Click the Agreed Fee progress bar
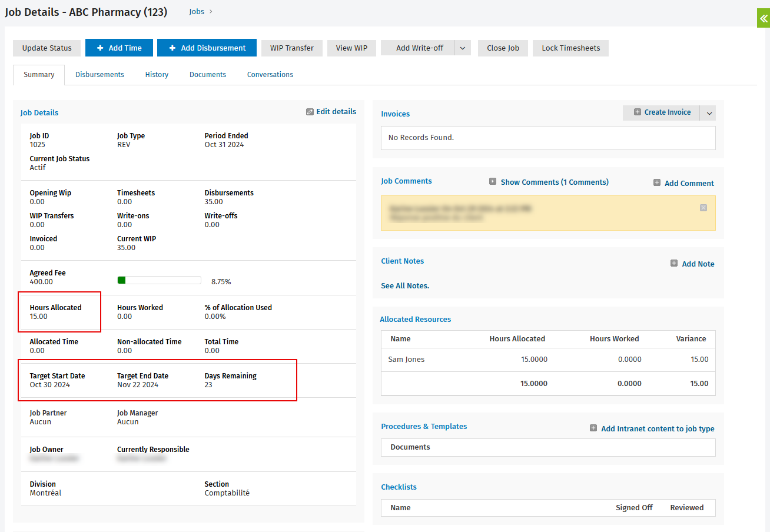Screen dimensions: 770x532 tap(159, 280)
